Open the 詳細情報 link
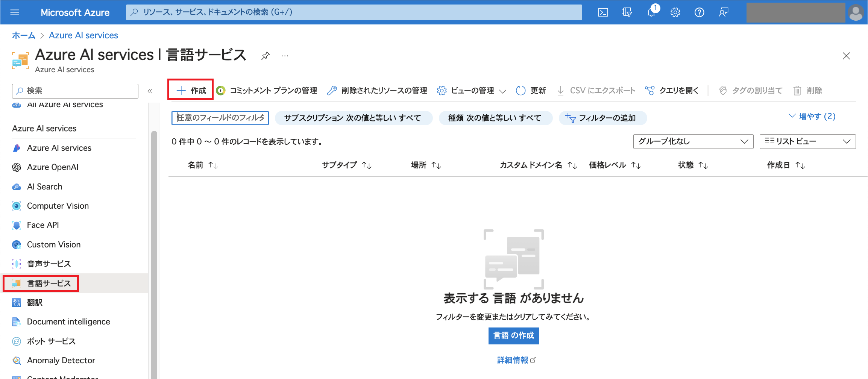This screenshot has width=868, height=379. click(x=516, y=360)
